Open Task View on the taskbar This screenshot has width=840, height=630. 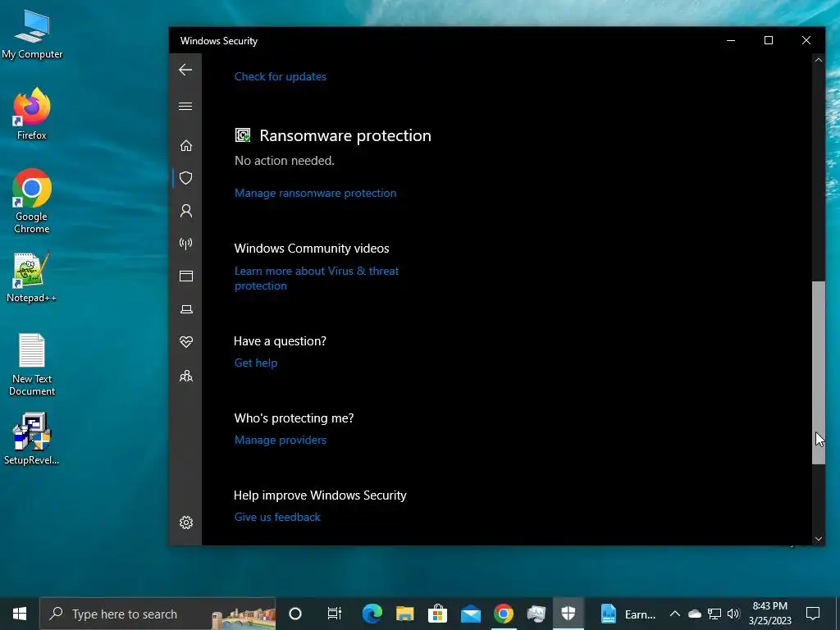(x=335, y=614)
